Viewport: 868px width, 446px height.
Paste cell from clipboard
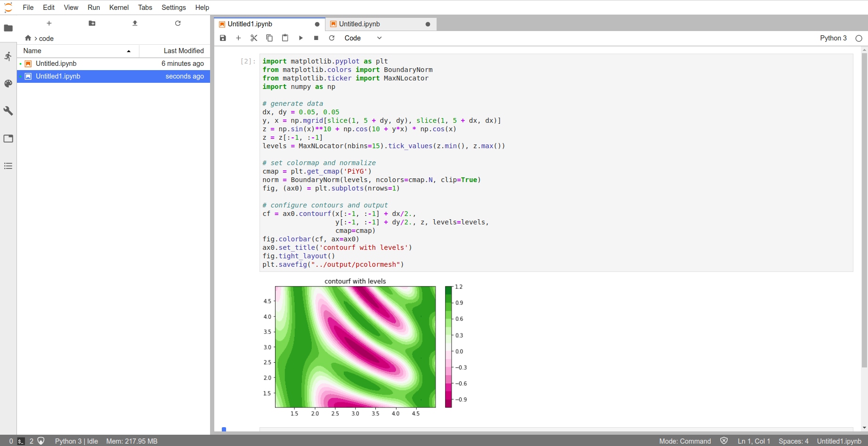click(285, 38)
